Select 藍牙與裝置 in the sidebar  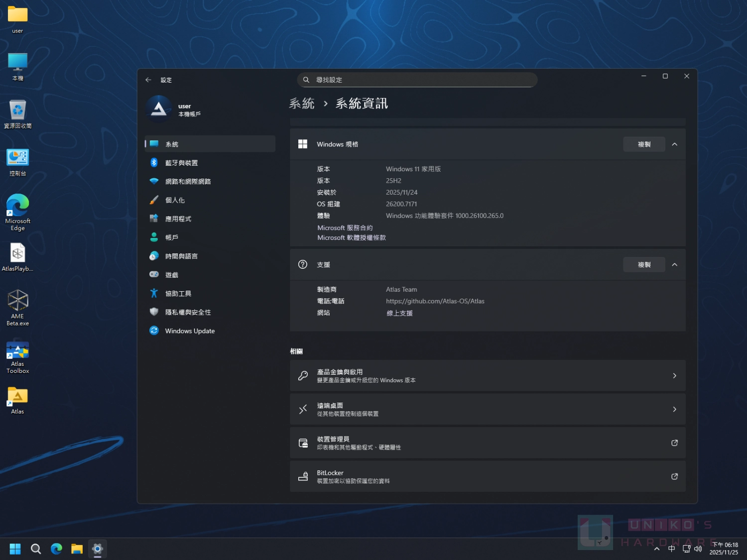[181, 163]
